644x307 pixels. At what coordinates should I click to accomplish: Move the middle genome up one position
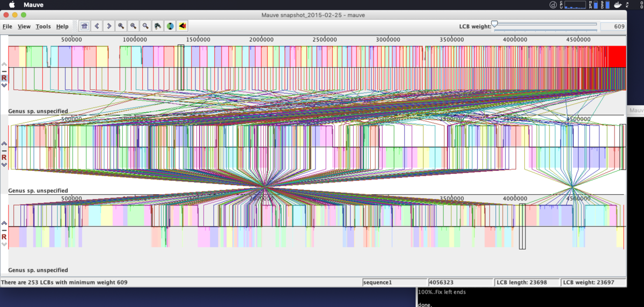tap(4, 144)
